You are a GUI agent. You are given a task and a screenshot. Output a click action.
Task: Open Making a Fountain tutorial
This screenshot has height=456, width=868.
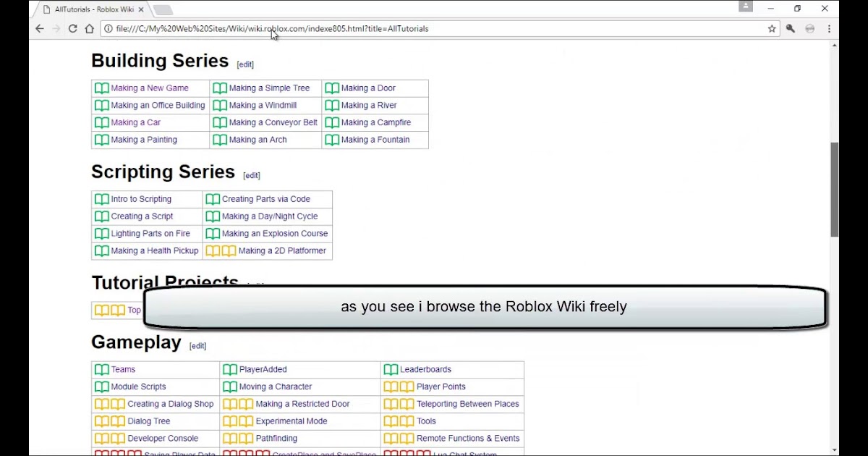pyautogui.click(x=375, y=140)
